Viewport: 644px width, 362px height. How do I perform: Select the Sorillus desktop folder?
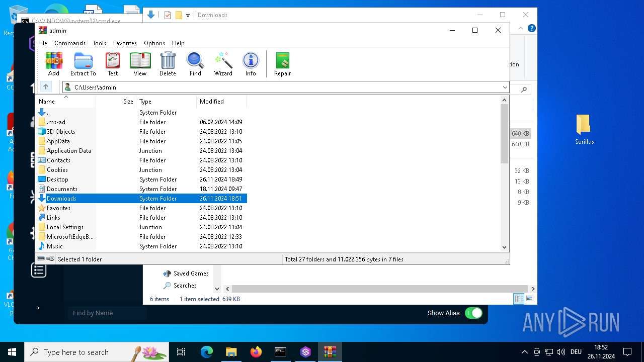584,130
